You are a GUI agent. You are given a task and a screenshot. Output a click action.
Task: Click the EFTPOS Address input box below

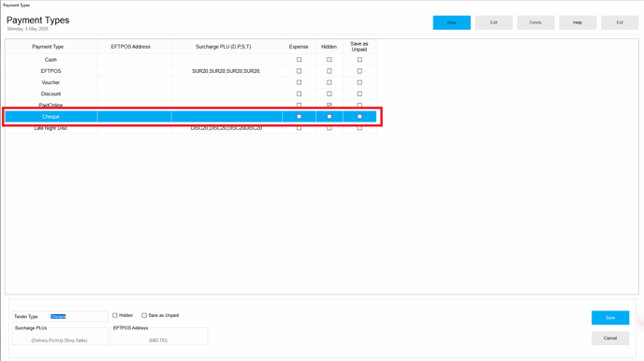point(159,337)
